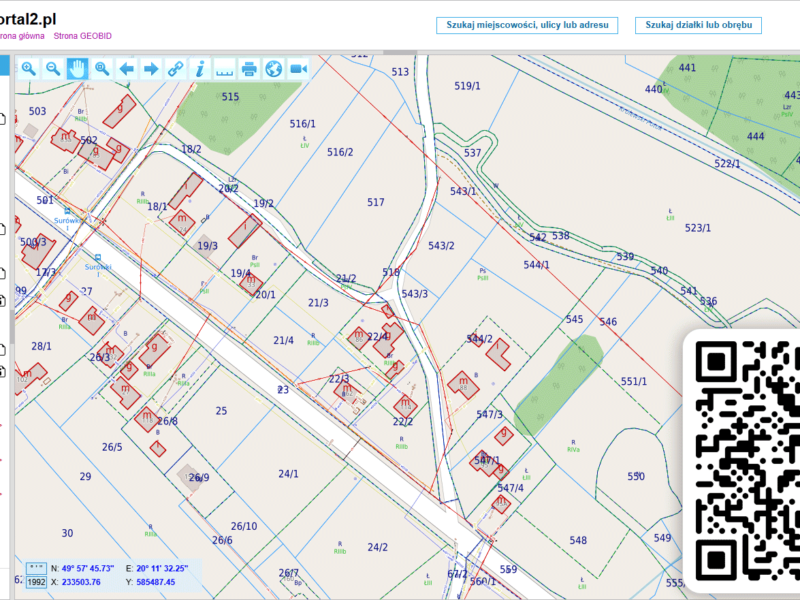Click parcel label 523/1
800x600 pixels.
(697, 228)
